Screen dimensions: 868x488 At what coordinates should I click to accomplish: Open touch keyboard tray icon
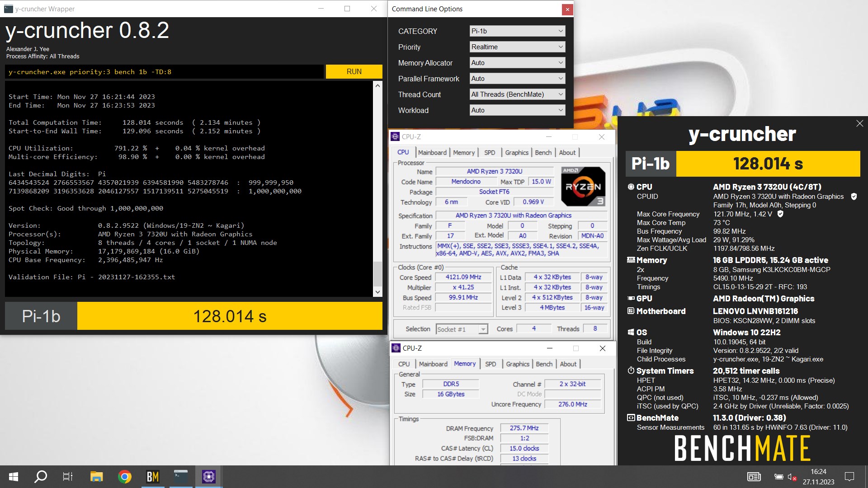pos(754,477)
